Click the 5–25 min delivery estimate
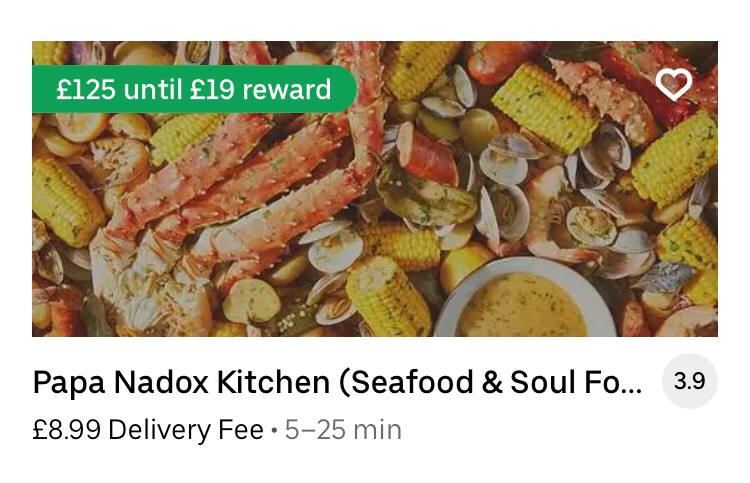Viewport: 750px width, 483px height. pos(343,429)
